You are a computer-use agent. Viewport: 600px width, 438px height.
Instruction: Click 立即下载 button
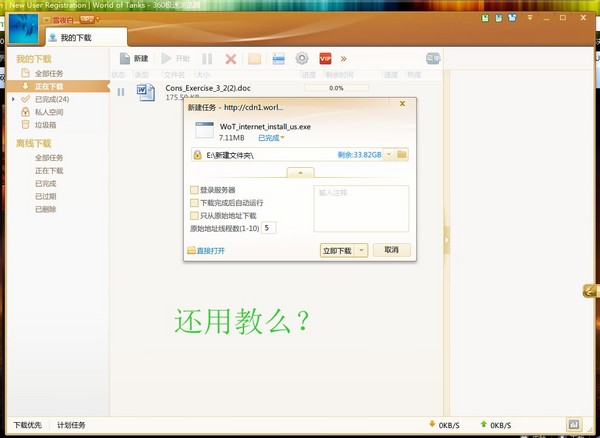337,251
